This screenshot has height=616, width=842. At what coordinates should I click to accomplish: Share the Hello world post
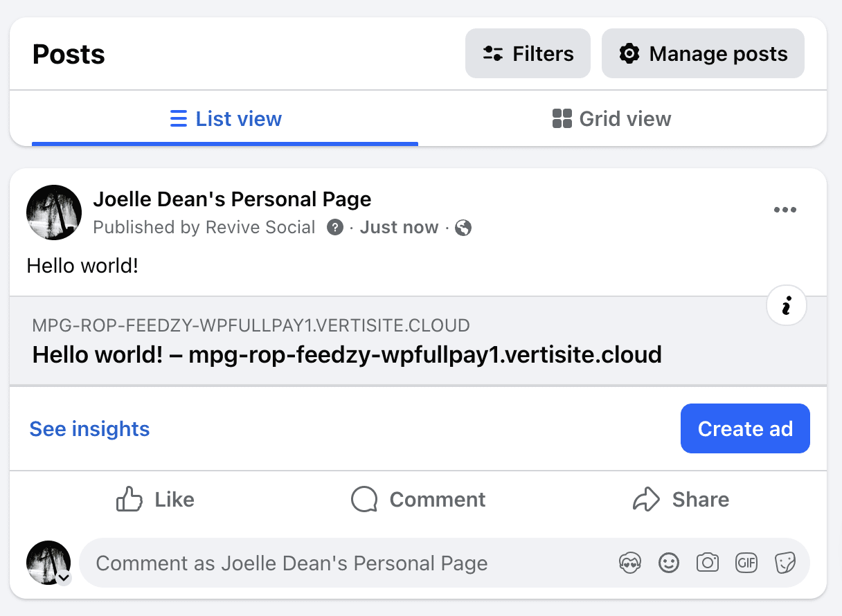[x=681, y=500]
